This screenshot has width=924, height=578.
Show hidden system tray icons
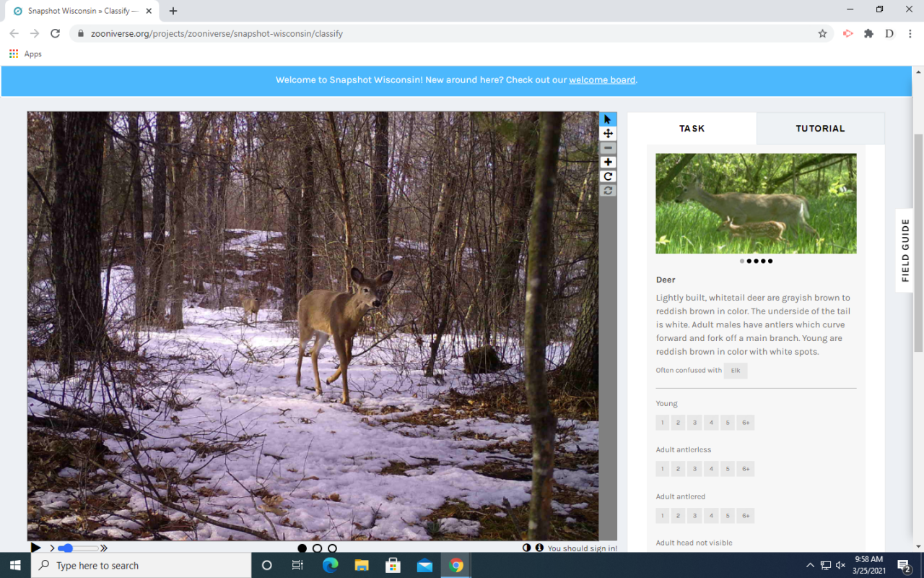[x=810, y=565]
